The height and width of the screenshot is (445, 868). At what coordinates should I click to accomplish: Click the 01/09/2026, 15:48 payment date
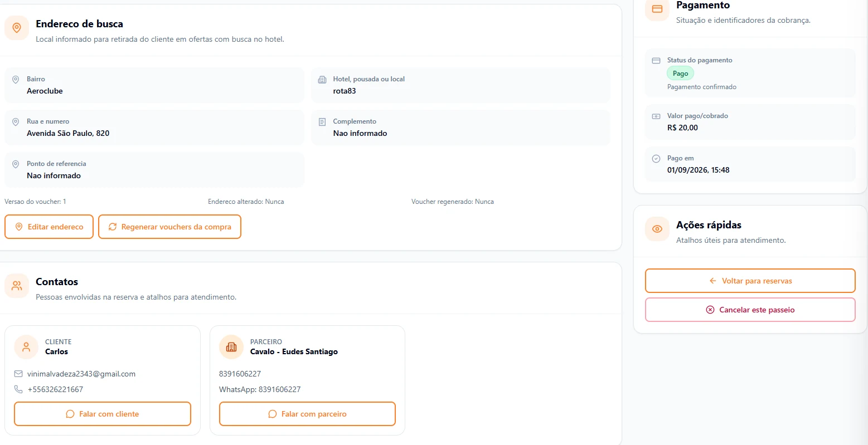698,170
